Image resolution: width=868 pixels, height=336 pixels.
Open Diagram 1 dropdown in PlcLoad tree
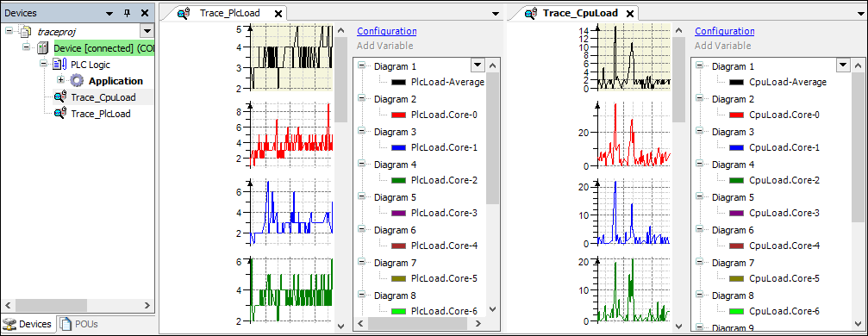(478, 65)
